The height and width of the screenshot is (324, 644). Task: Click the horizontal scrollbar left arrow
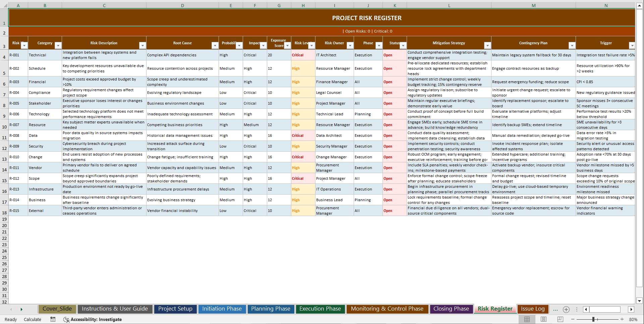[x=586, y=309]
